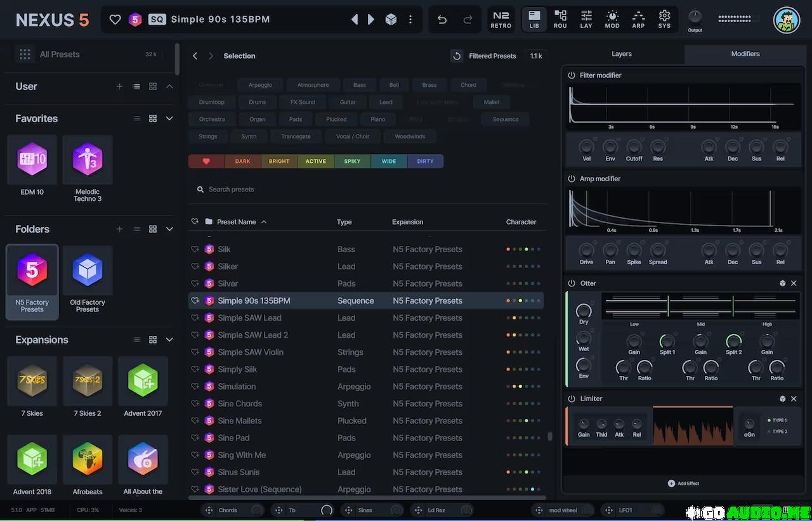Switch User section to list view

pyautogui.click(x=136, y=86)
